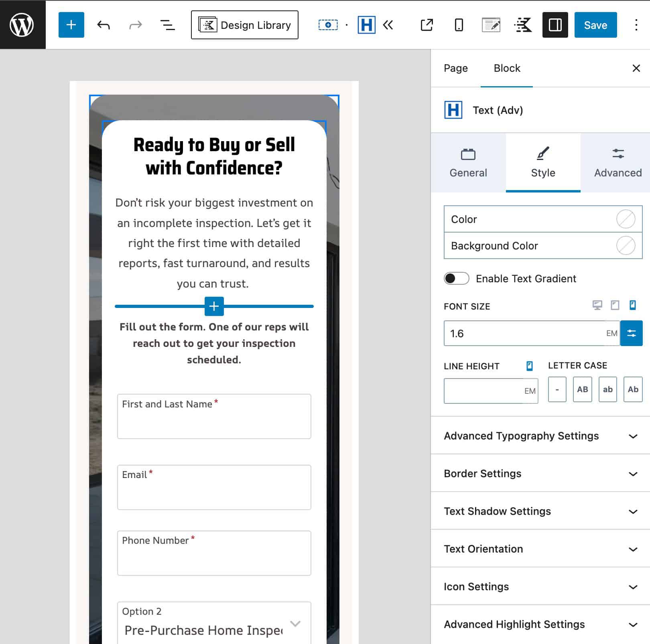
Task: Click the First and Last Name field
Action: click(213, 417)
